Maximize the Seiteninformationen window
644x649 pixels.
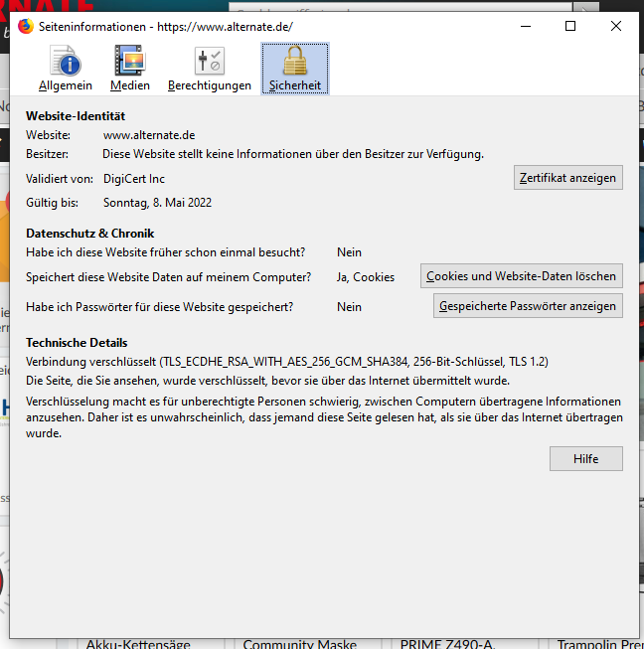(570, 26)
